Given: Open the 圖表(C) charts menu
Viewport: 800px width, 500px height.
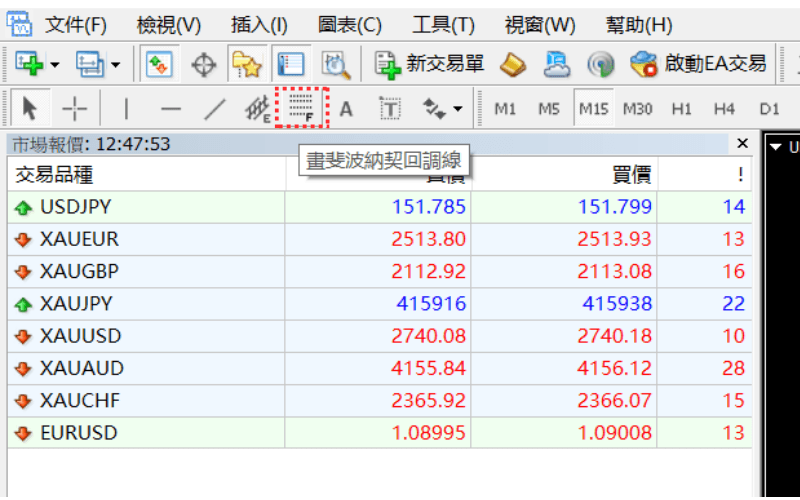Looking at the screenshot, I should [349, 25].
